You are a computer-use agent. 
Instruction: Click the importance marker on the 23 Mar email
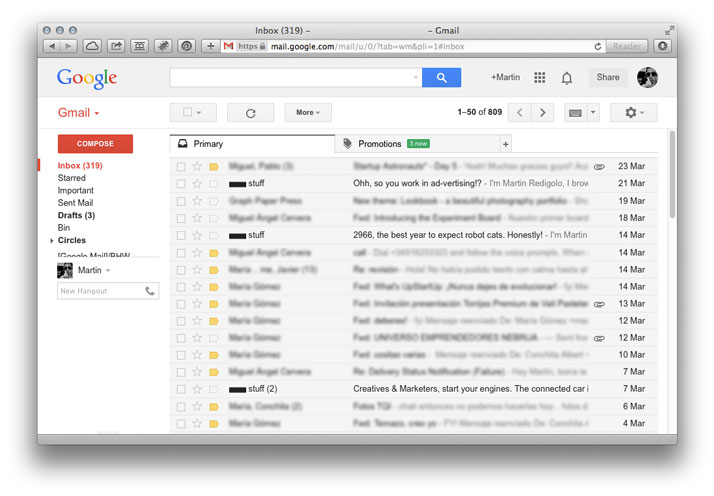(x=214, y=167)
